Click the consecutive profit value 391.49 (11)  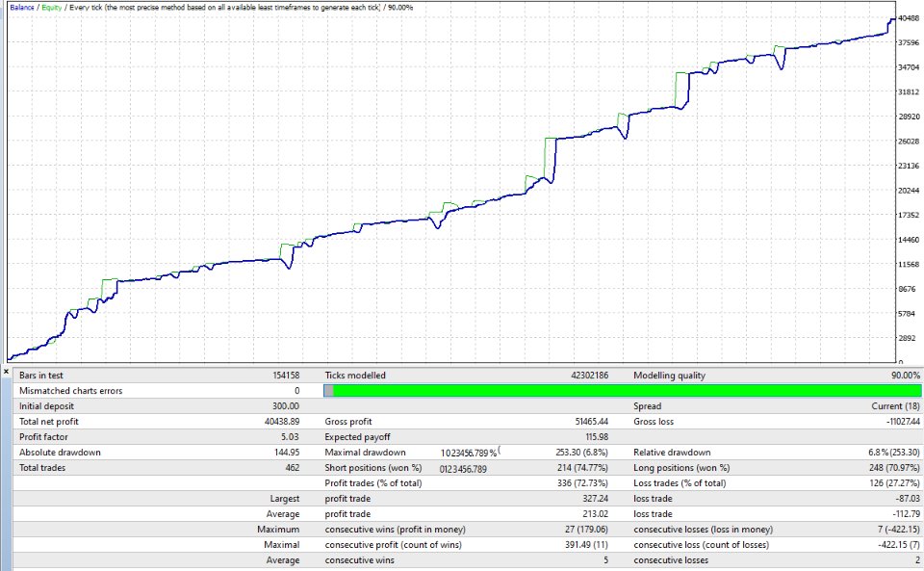pyautogui.click(x=586, y=544)
